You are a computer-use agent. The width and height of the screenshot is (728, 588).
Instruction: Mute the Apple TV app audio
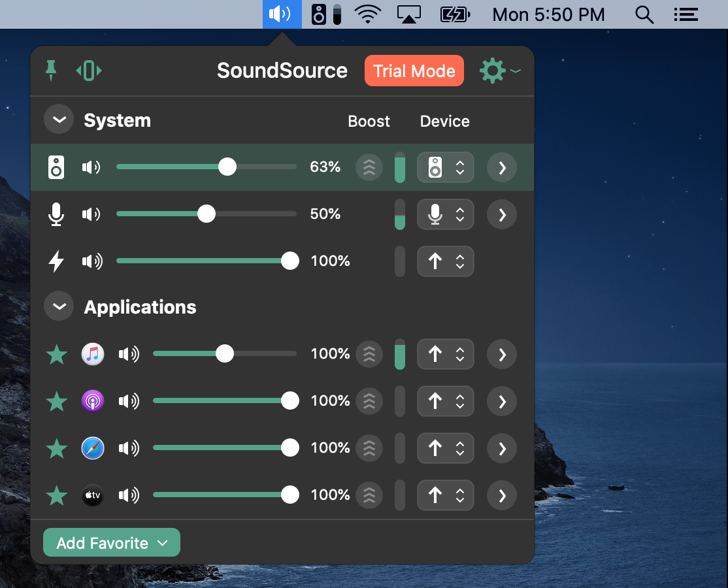[x=129, y=496]
